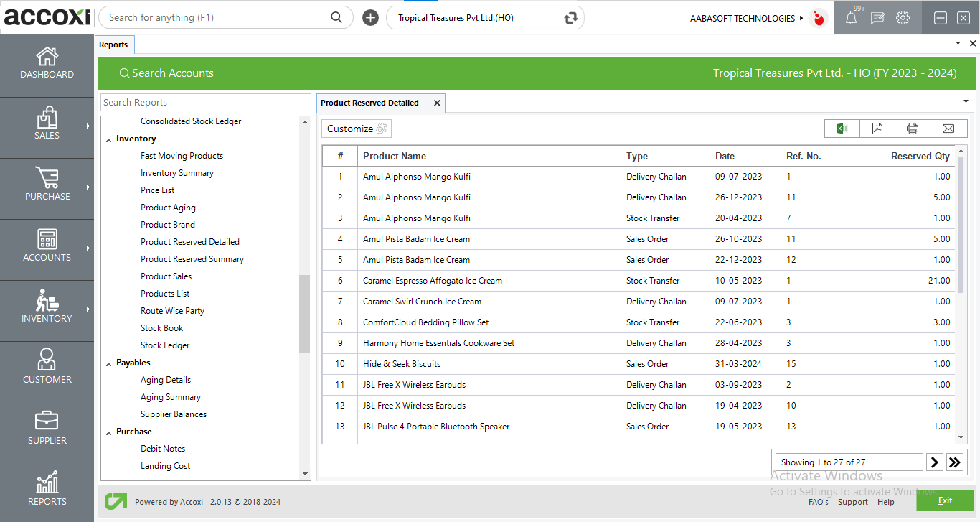Image resolution: width=980 pixels, height=522 pixels.
Task: Export report as PDF
Action: click(877, 129)
